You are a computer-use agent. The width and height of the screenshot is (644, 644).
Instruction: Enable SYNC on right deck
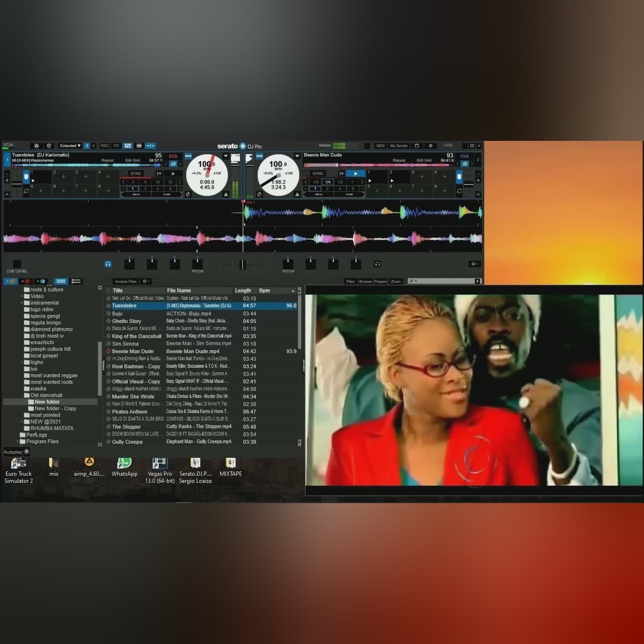(317, 174)
